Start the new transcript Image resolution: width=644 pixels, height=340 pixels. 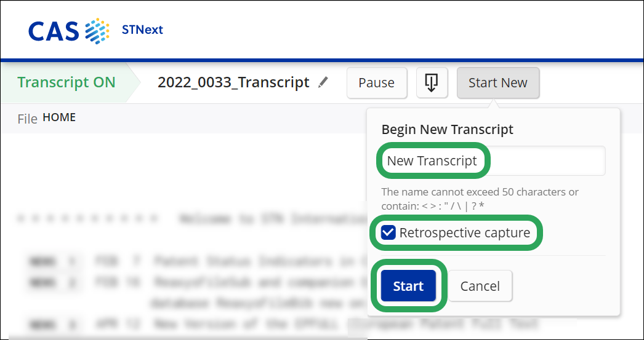coord(408,286)
